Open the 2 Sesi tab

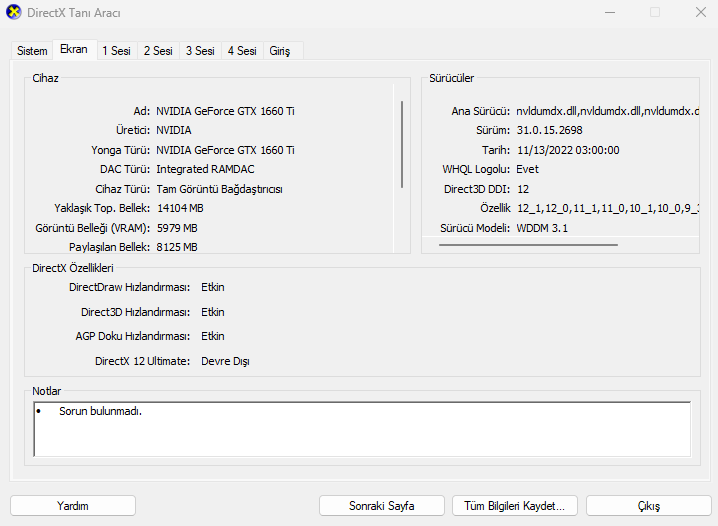(x=158, y=51)
